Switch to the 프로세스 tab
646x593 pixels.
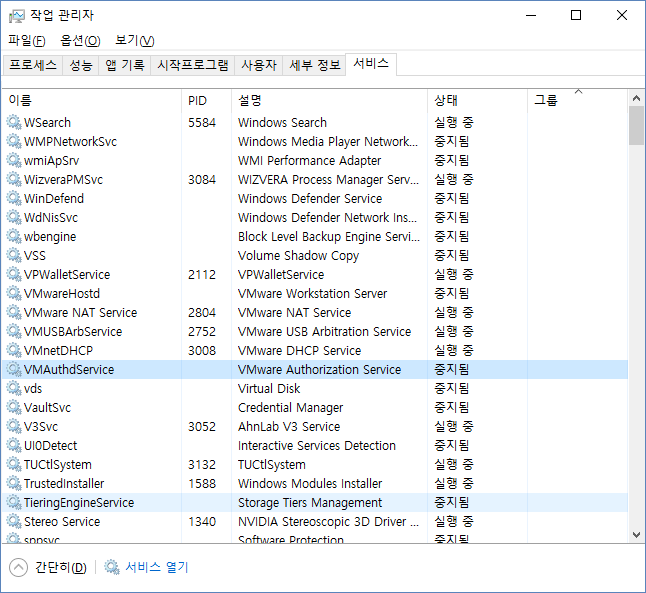33,65
